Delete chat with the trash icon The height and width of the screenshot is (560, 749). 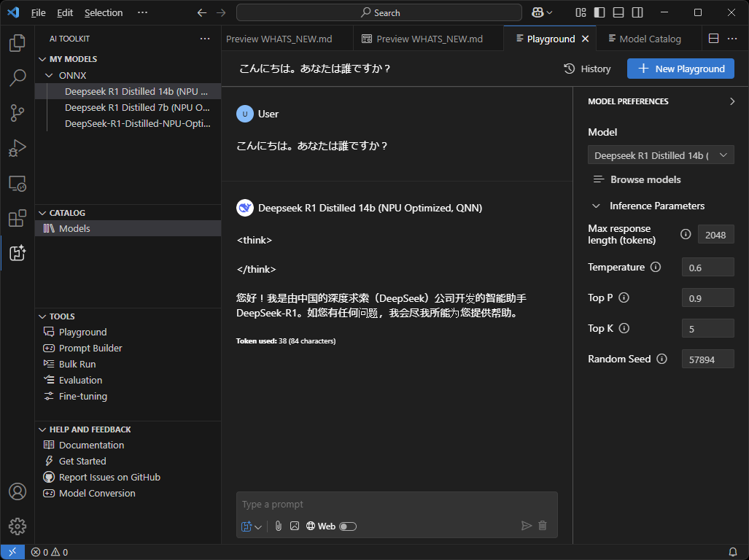click(x=543, y=526)
